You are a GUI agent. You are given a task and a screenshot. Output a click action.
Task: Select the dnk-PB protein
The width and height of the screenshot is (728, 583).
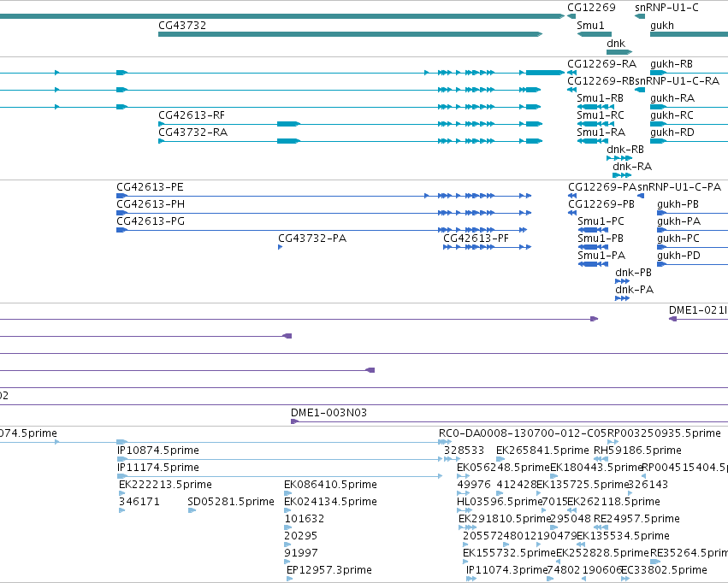click(x=633, y=274)
